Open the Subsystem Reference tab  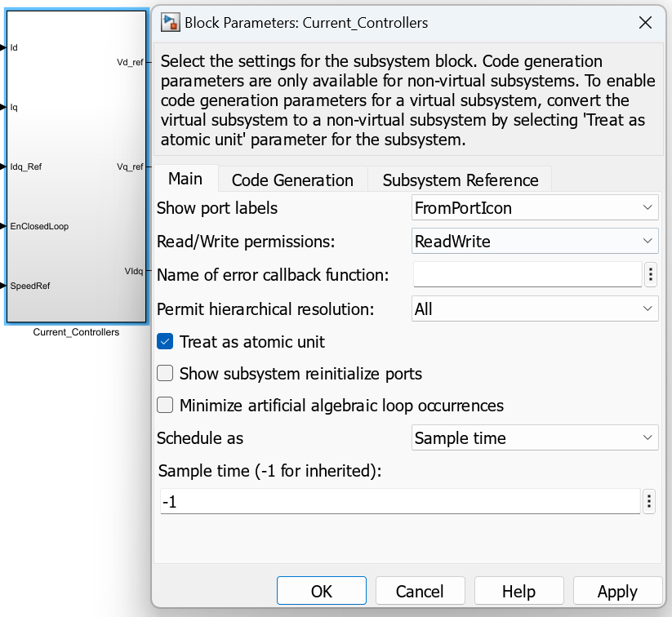[x=461, y=180]
